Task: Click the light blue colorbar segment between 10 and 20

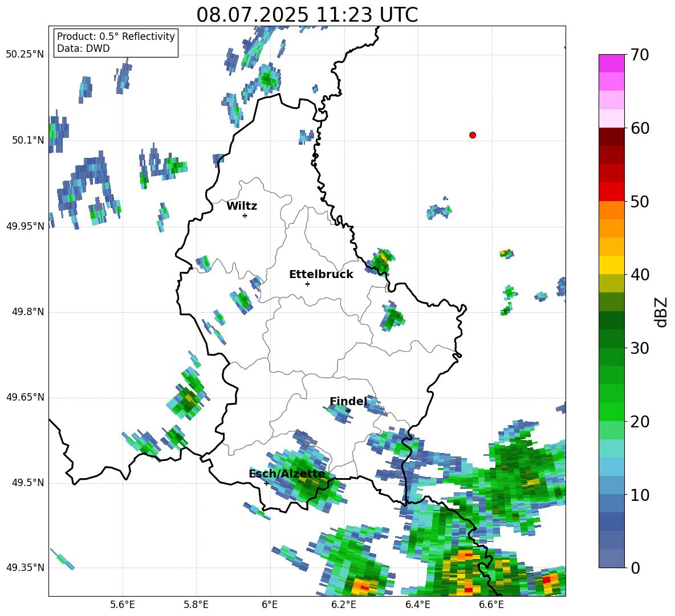Action: [x=611, y=467]
